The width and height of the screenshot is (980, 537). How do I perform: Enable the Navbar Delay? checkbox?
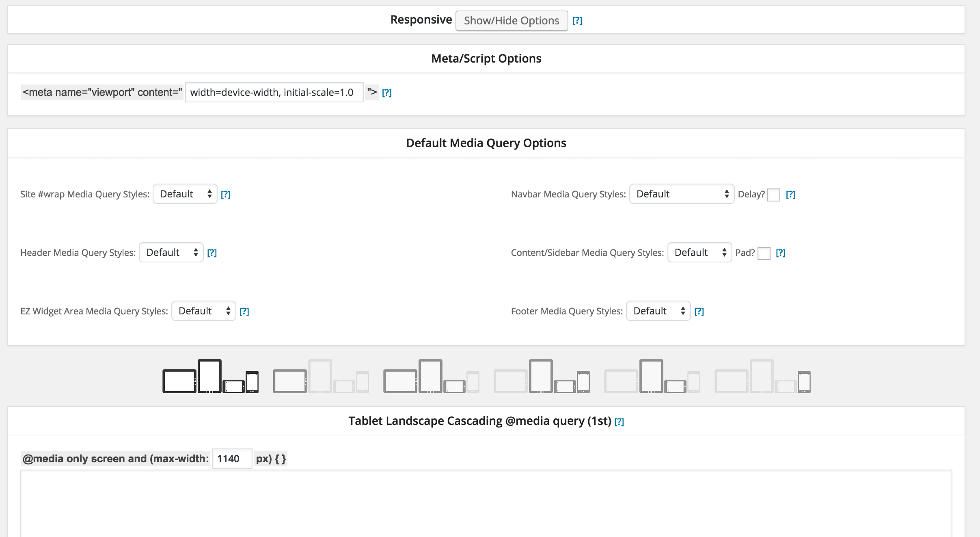point(774,195)
